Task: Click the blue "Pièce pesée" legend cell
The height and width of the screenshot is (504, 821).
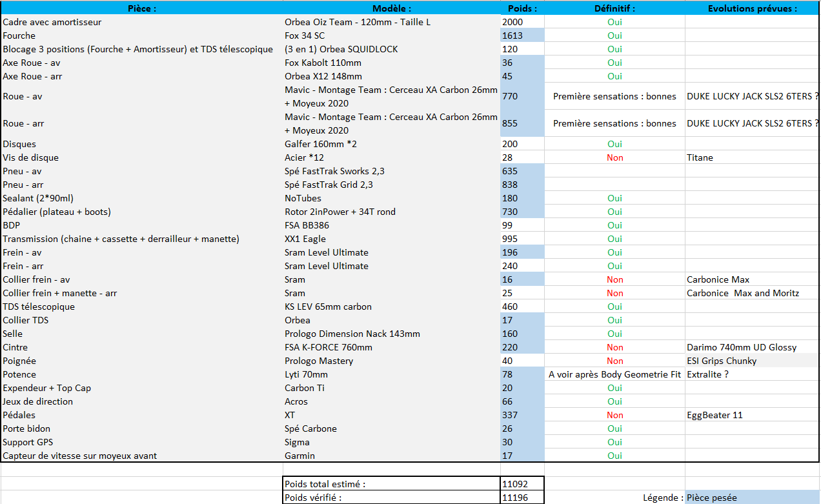Action: 753,497
